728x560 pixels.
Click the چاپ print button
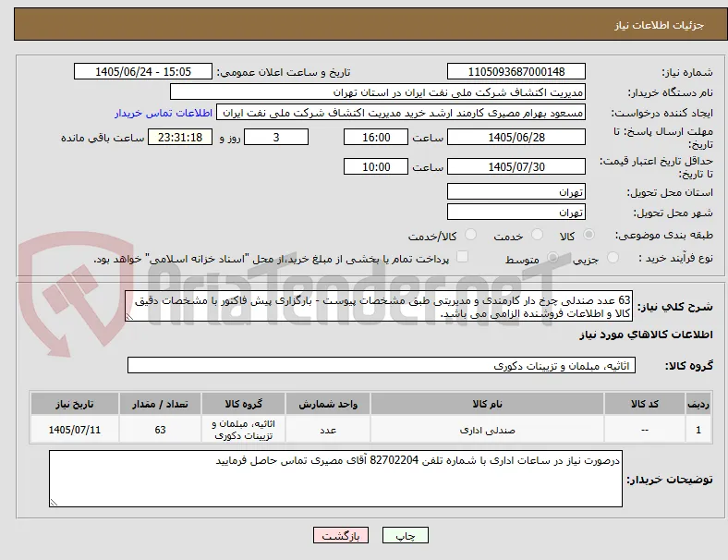406,535
